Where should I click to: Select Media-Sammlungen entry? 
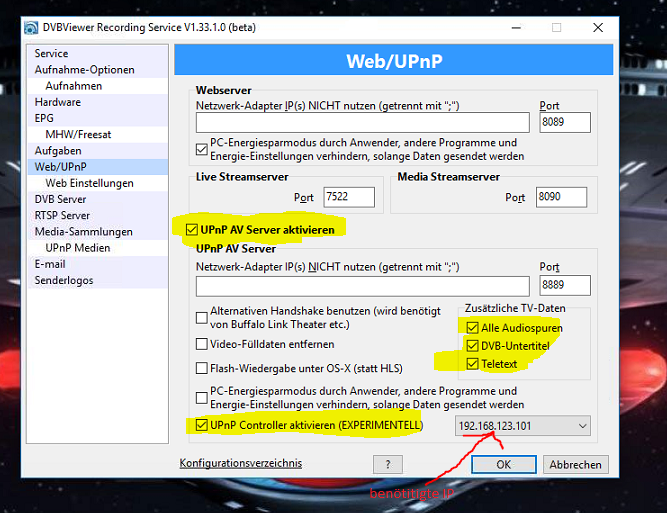[98, 231]
